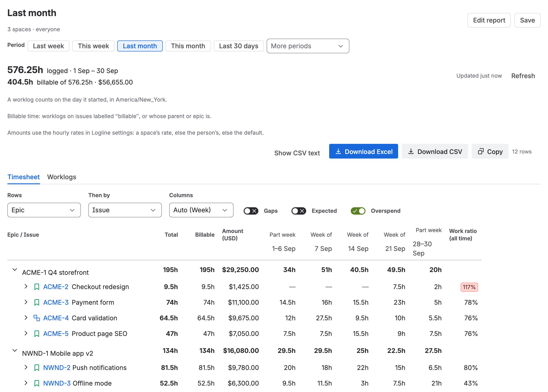Click the bookmark icon beside NWND-2
This screenshot has height=392, width=548.
(x=37, y=368)
